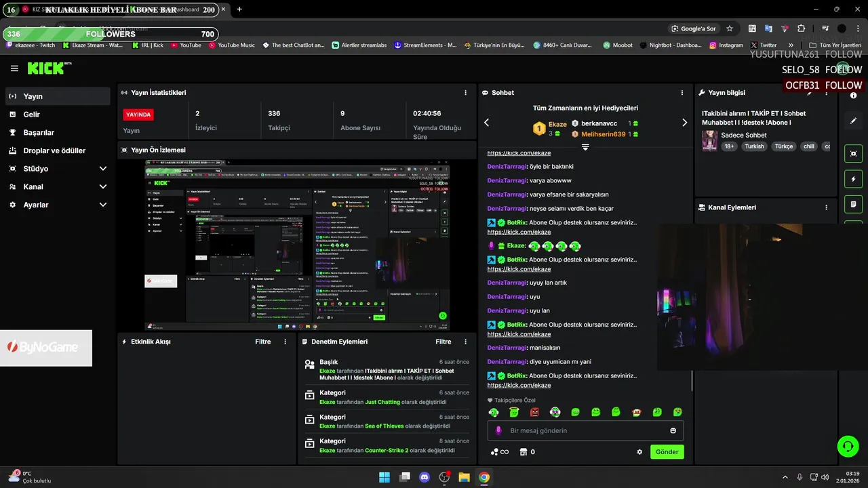Click the screenshot capture icon on right rail
868x488 pixels.
[x=853, y=153]
